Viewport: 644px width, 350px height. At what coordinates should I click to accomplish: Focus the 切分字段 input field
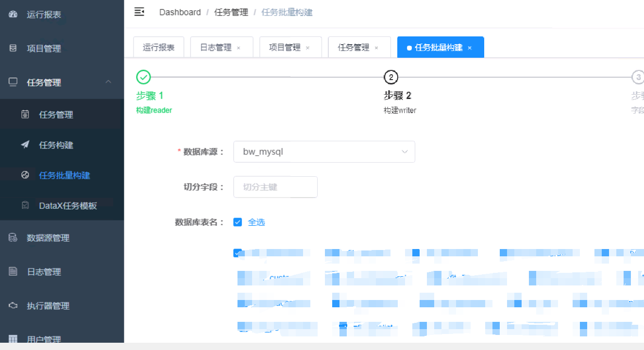(275, 187)
